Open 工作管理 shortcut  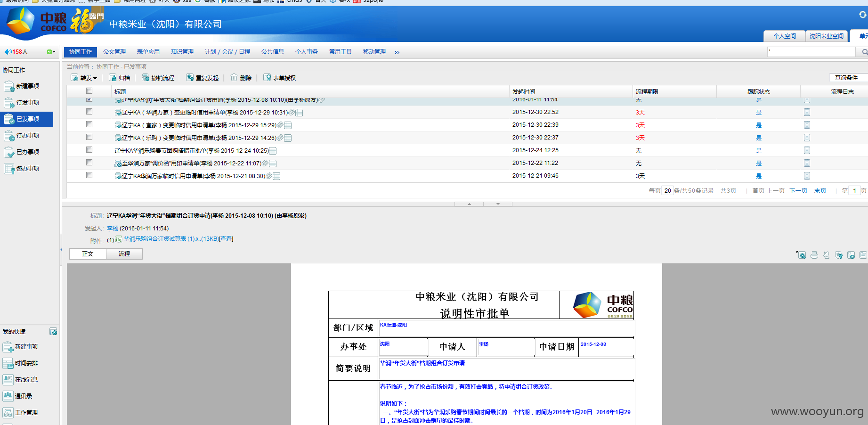[x=20, y=413]
